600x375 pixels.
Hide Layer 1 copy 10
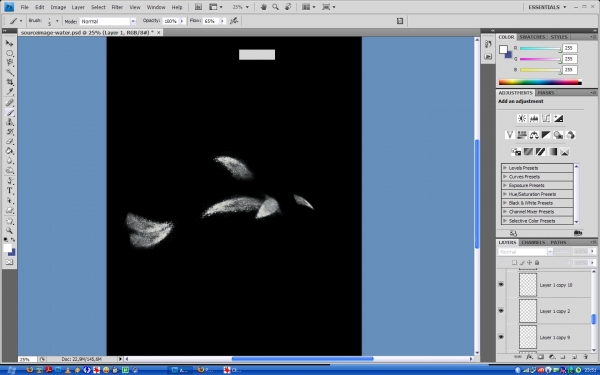click(501, 285)
